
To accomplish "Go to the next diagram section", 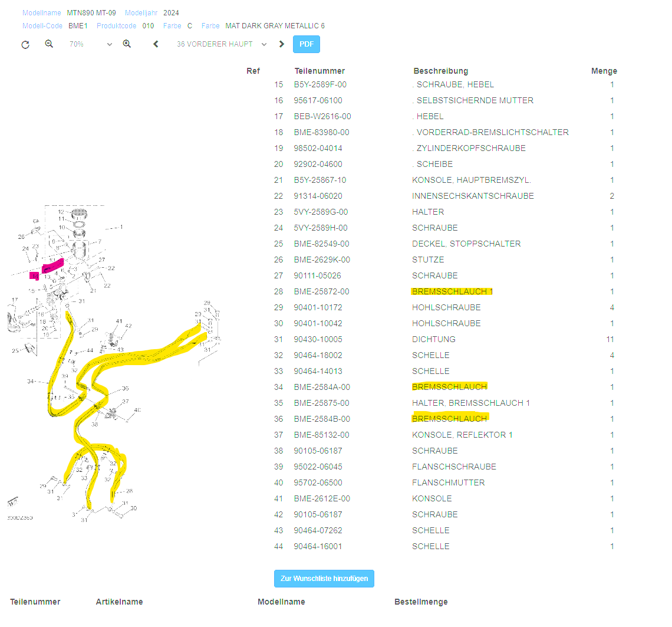I will (282, 44).
